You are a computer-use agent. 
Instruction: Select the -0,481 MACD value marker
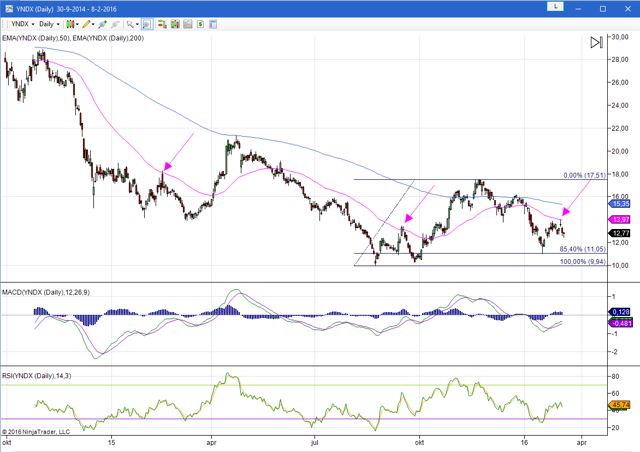pyautogui.click(x=621, y=323)
